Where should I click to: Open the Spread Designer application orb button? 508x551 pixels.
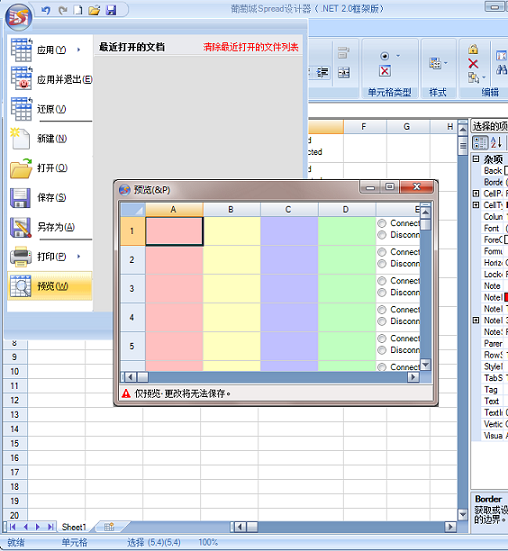[x=18, y=17]
